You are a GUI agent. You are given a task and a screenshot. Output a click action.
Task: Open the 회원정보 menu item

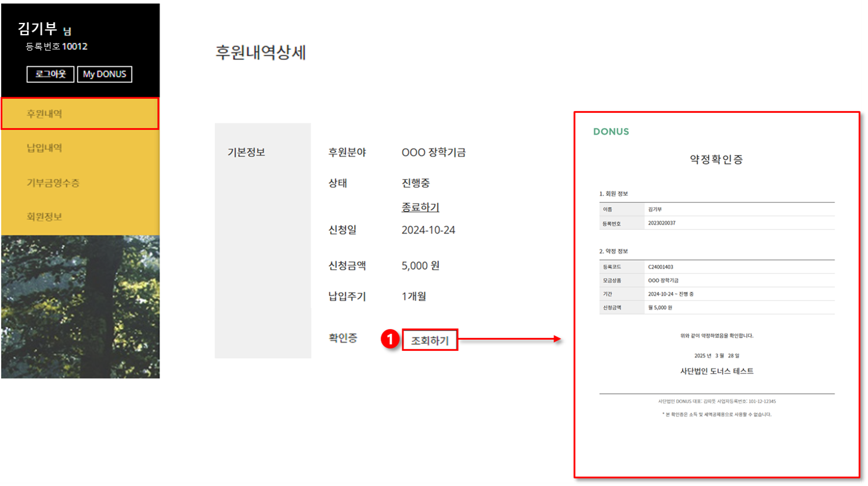tap(80, 217)
